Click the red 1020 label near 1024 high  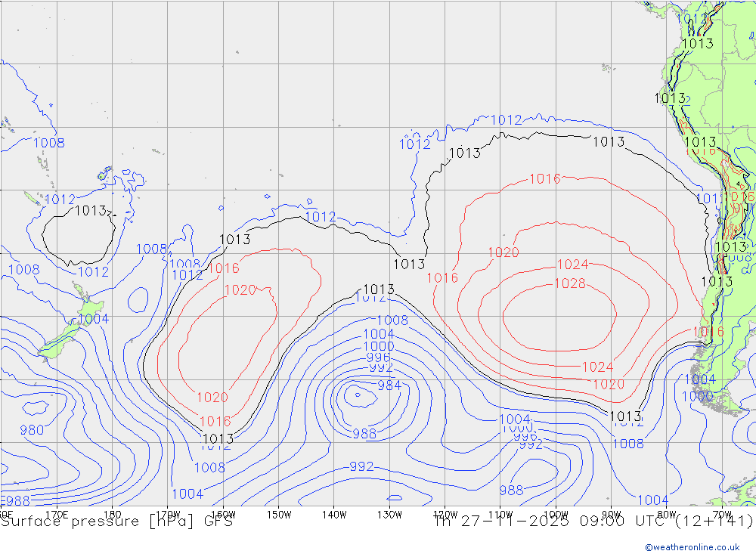tap(503, 252)
